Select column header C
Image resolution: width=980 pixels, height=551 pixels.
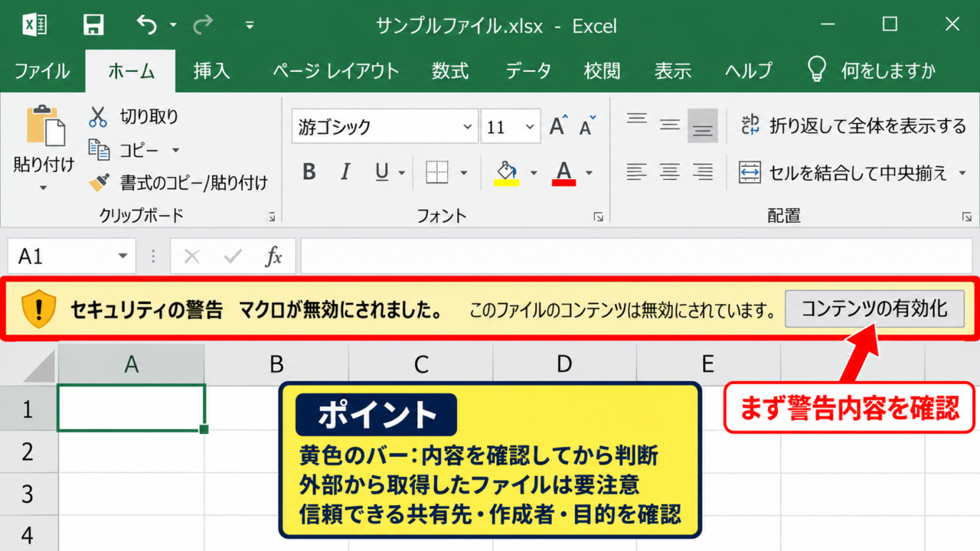[x=420, y=364]
